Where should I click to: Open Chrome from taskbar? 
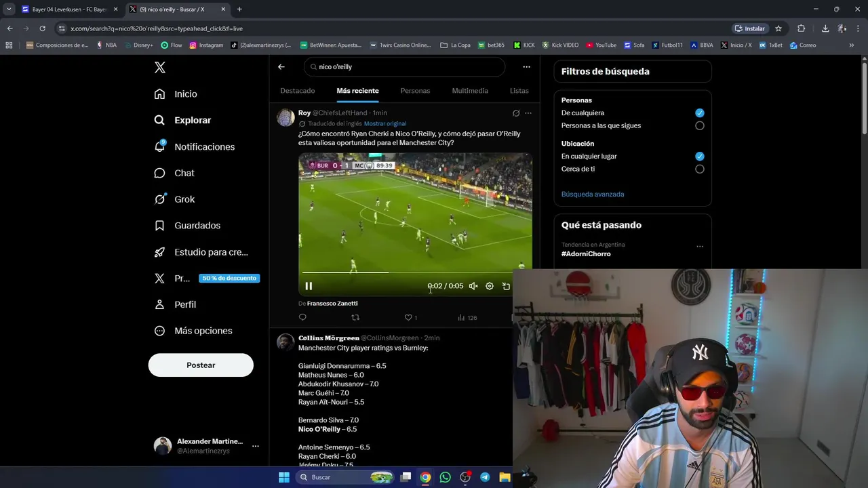coord(425,477)
